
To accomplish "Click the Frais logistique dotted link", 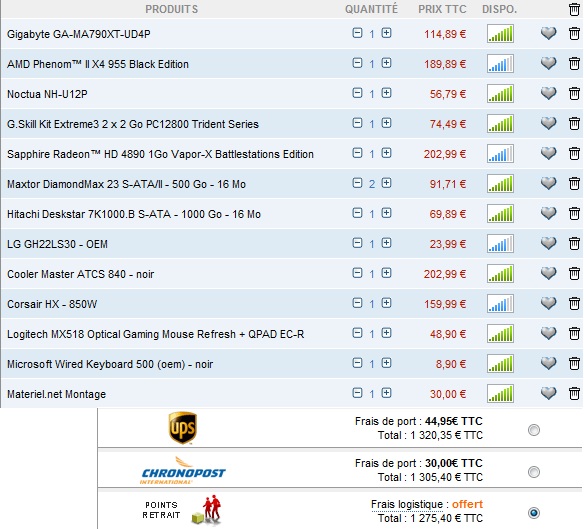I will (x=407, y=504).
